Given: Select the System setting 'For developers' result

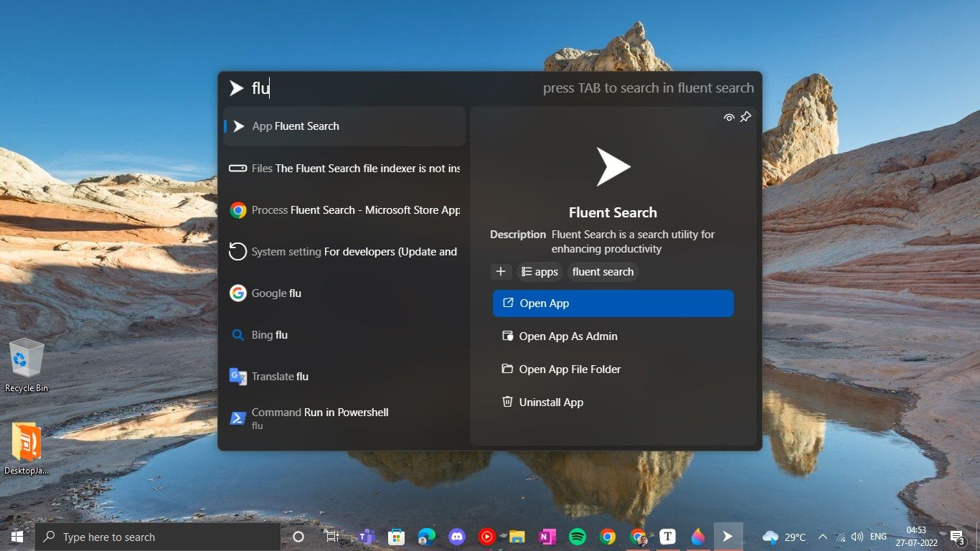Looking at the screenshot, I should coord(344,252).
